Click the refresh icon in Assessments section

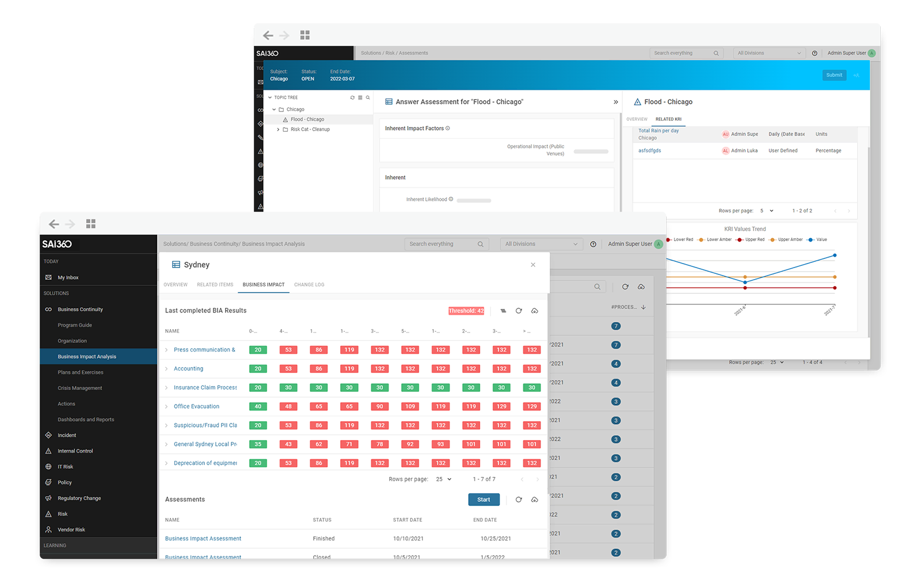519,499
